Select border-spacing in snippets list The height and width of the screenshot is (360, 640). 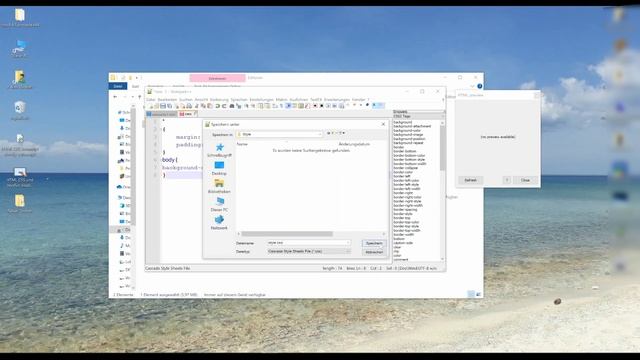tap(405, 209)
